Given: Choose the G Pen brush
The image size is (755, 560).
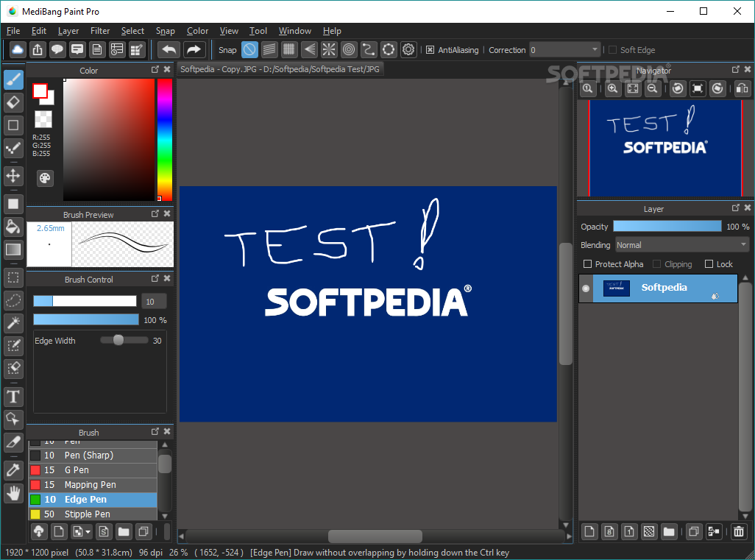Looking at the screenshot, I should click(93, 470).
